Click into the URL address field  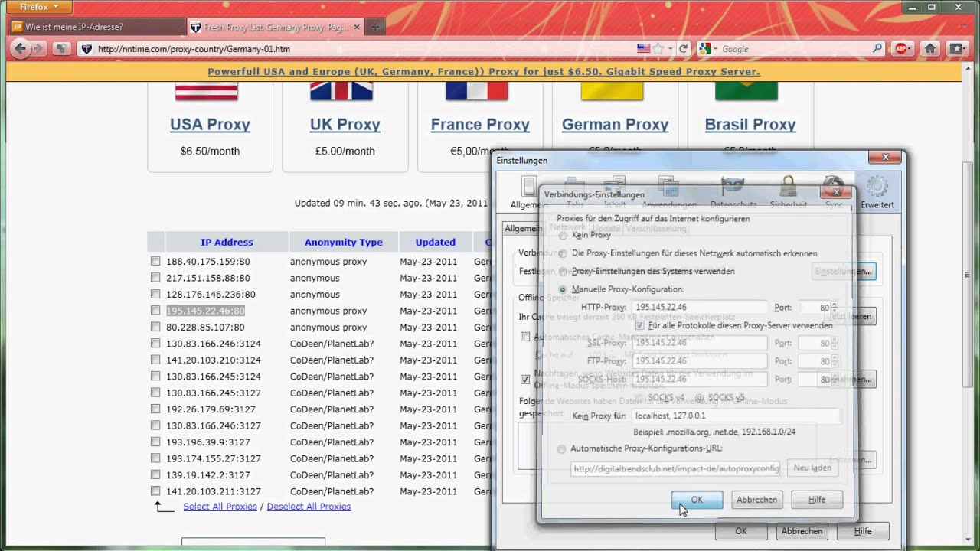(364, 49)
